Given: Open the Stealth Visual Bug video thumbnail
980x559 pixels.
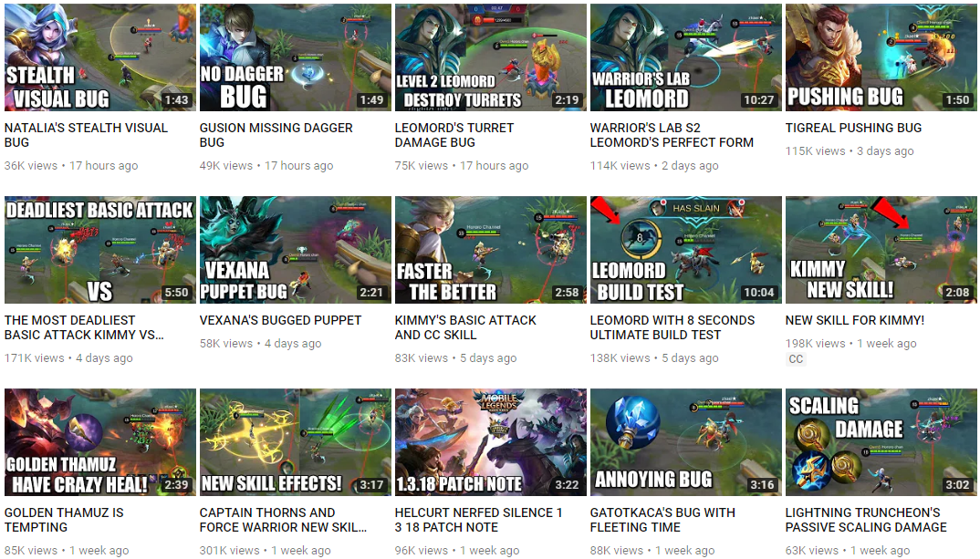Looking at the screenshot, I should click(x=100, y=57).
